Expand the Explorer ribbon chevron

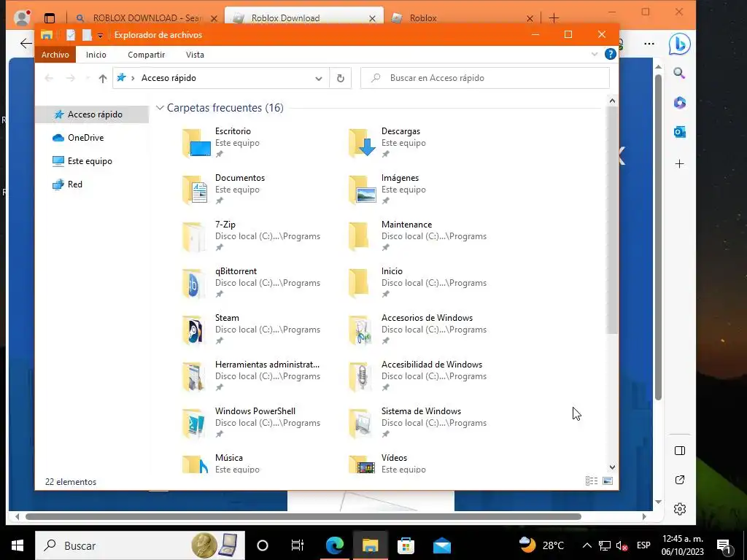coord(594,54)
